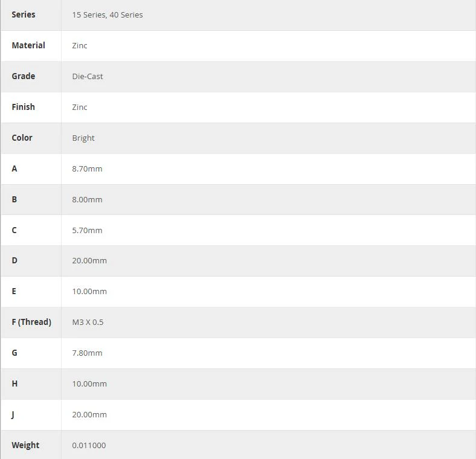Click the D dimension label

coord(14,260)
